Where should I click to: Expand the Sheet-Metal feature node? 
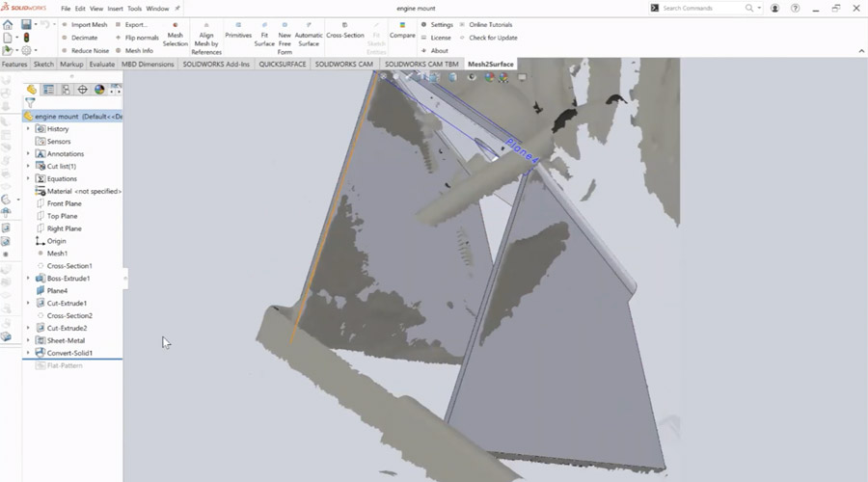[x=28, y=340]
